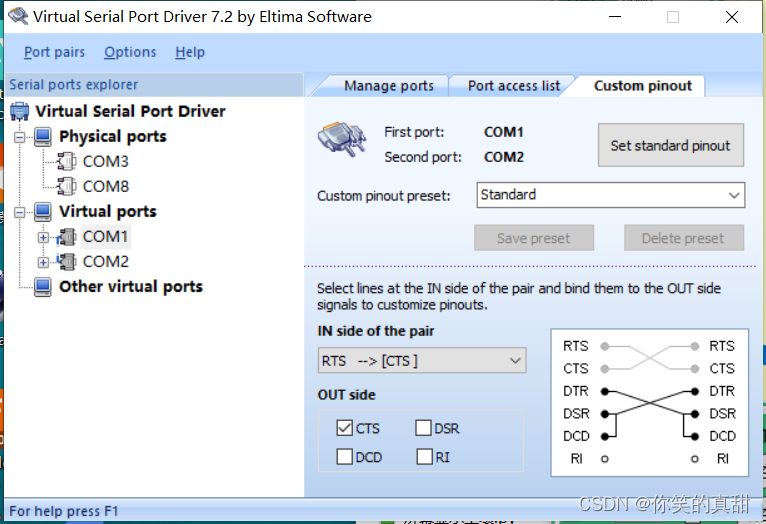Click the COM8 serial connector icon

tap(66, 186)
